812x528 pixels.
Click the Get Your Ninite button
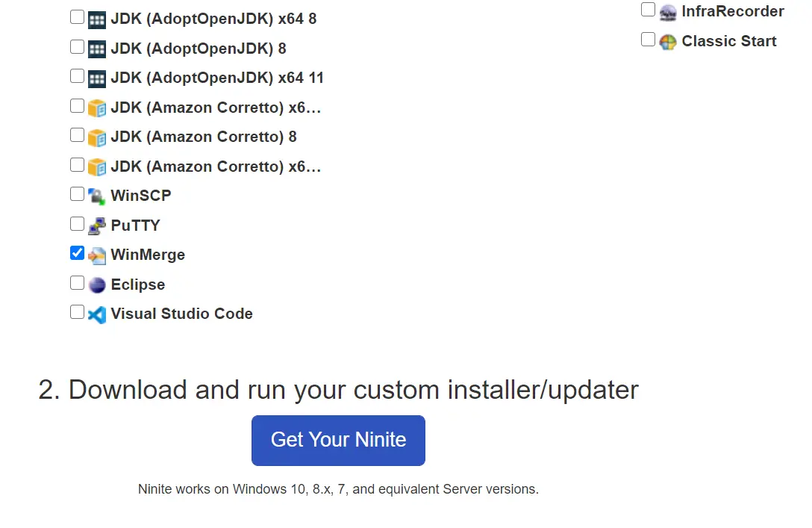pos(338,441)
